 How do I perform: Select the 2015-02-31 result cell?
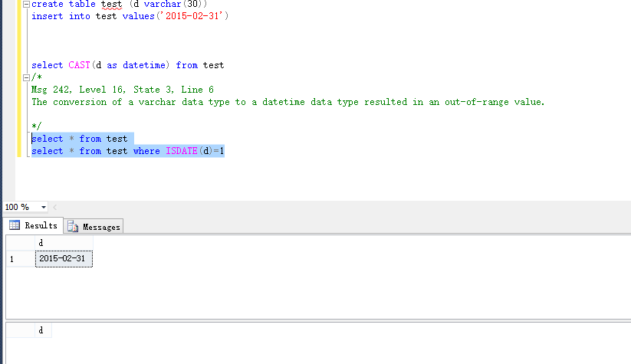64,259
